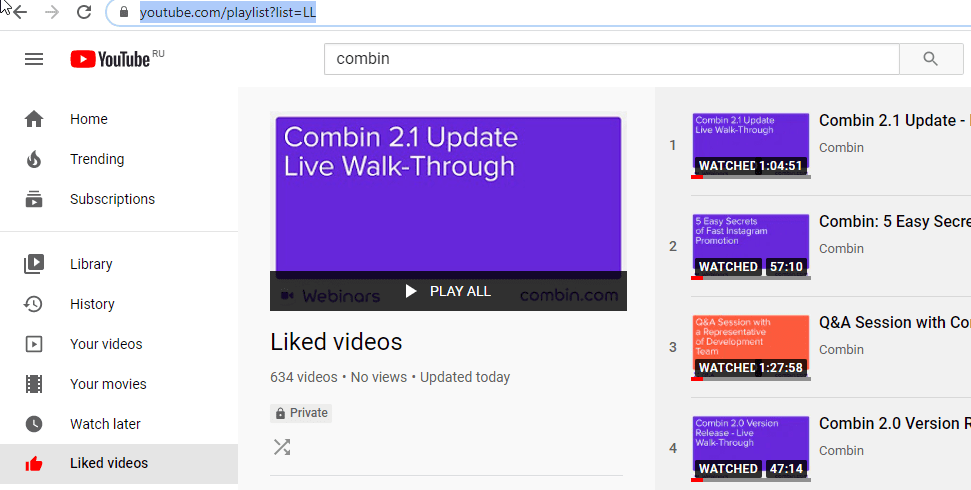Click the 1:04:51 duration badge

780,166
